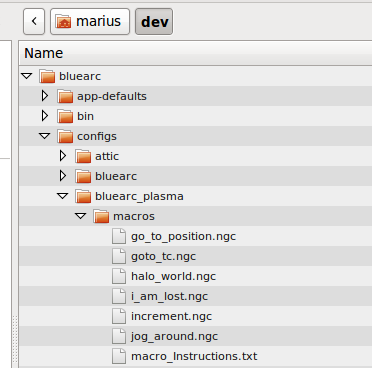Click the macro_Instructions.txt file icon
The width and height of the screenshot is (372, 368).
(119, 356)
